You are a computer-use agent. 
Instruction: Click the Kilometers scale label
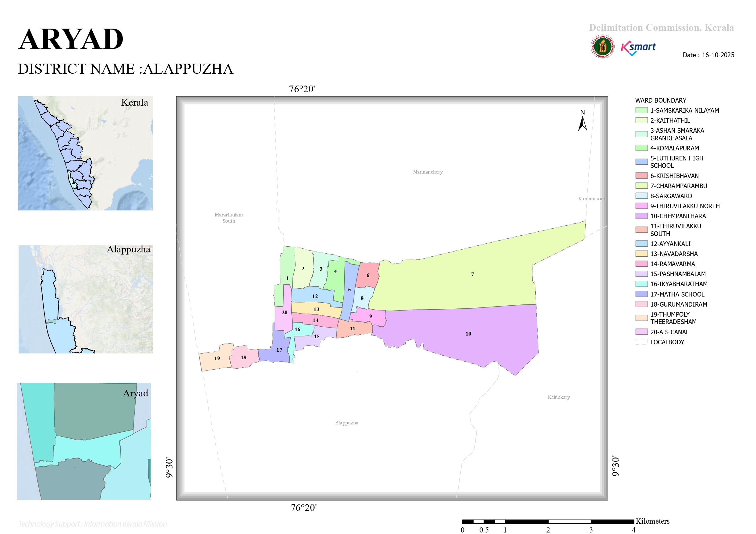pos(652,521)
